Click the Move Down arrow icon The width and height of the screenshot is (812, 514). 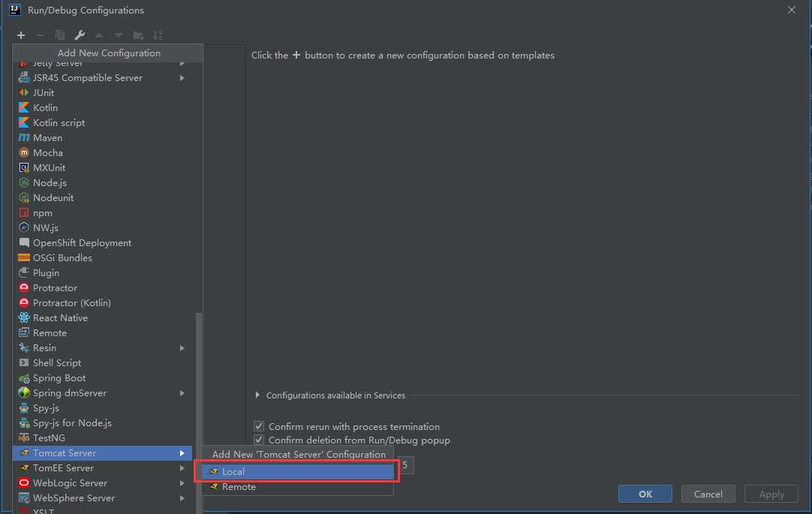[119, 35]
